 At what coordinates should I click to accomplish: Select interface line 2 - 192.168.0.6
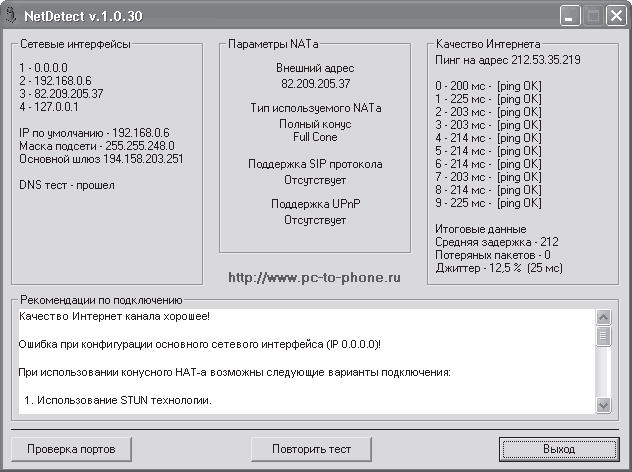pyautogui.click(x=55, y=81)
